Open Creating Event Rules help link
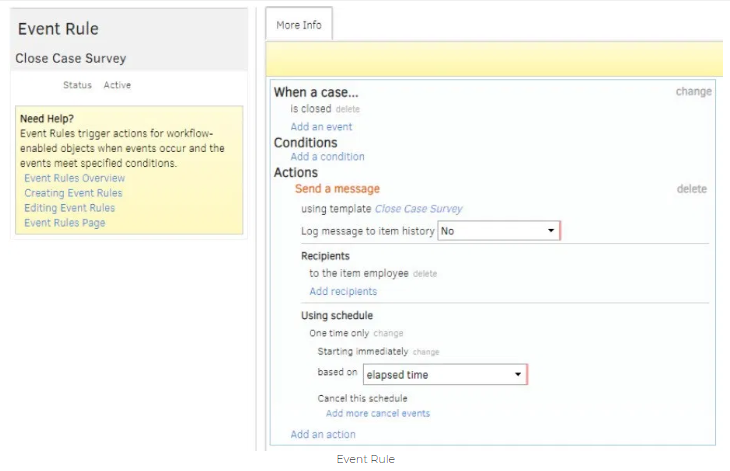This screenshot has height=471, width=730. coord(73,193)
